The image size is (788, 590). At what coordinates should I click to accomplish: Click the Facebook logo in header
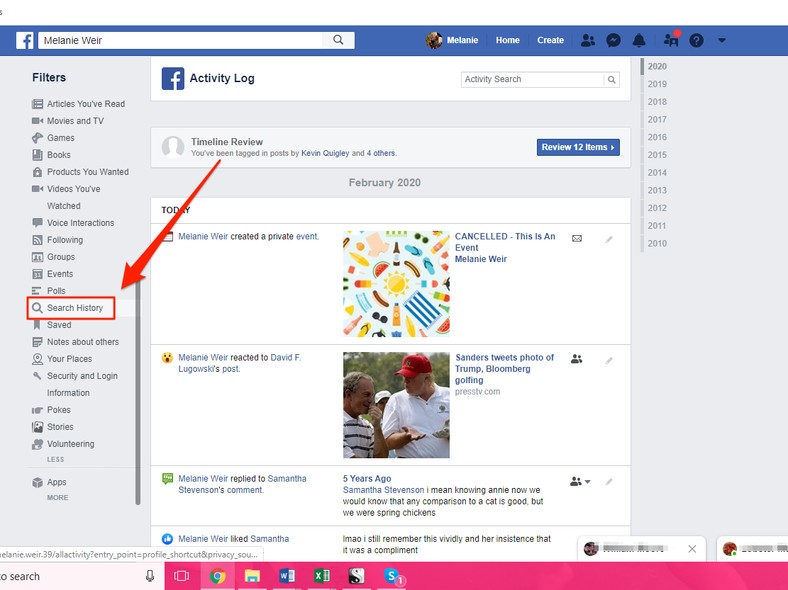(25, 40)
